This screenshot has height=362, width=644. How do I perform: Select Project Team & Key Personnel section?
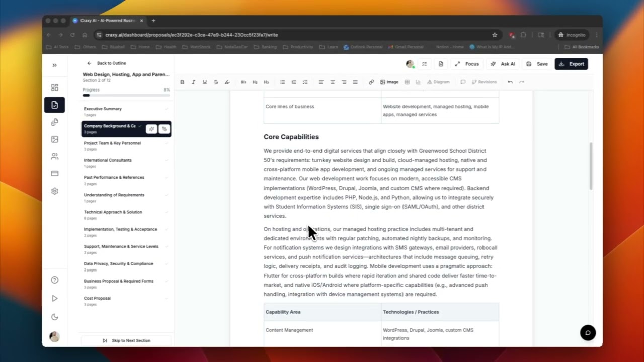(x=126, y=146)
